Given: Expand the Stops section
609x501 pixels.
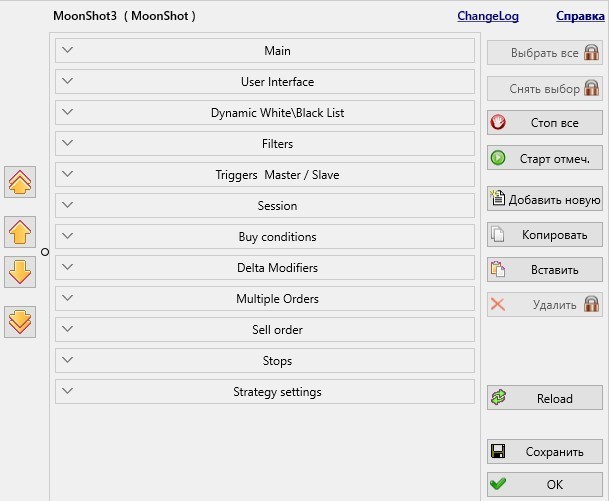Looking at the screenshot, I should [265, 361].
